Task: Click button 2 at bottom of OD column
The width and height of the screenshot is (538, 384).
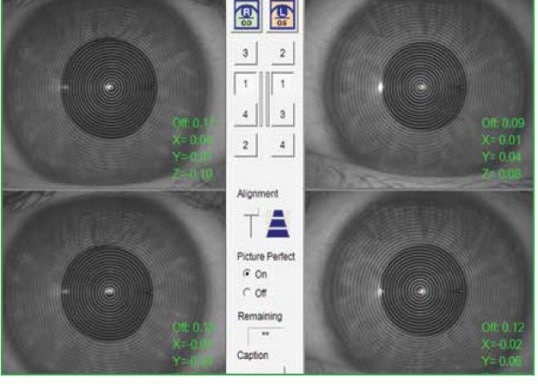Action: click(x=246, y=145)
